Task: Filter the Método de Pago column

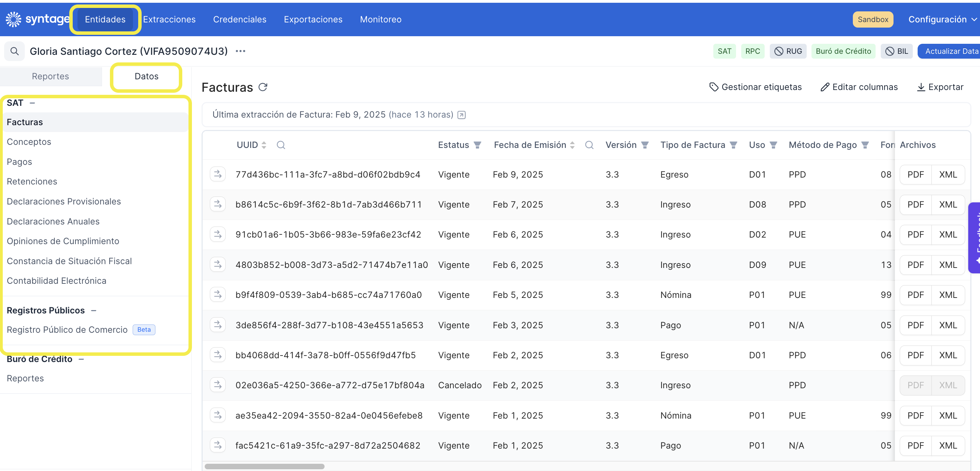Action: [x=865, y=145]
